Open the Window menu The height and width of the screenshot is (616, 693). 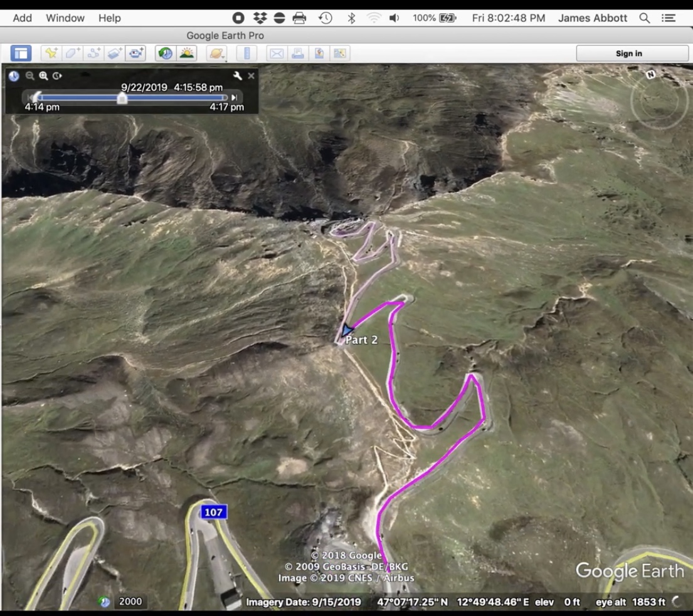pyautogui.click(x=65, y=18)
